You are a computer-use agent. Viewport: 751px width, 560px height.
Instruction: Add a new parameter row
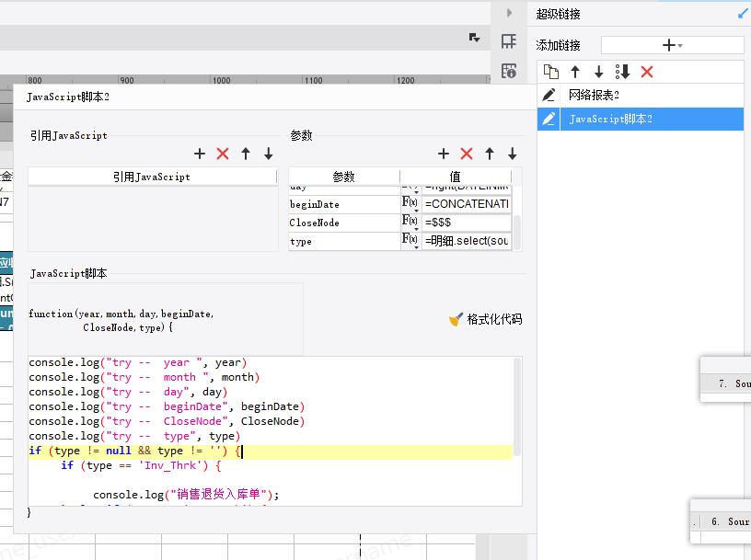pyautogui.click(x=444, y=154)
